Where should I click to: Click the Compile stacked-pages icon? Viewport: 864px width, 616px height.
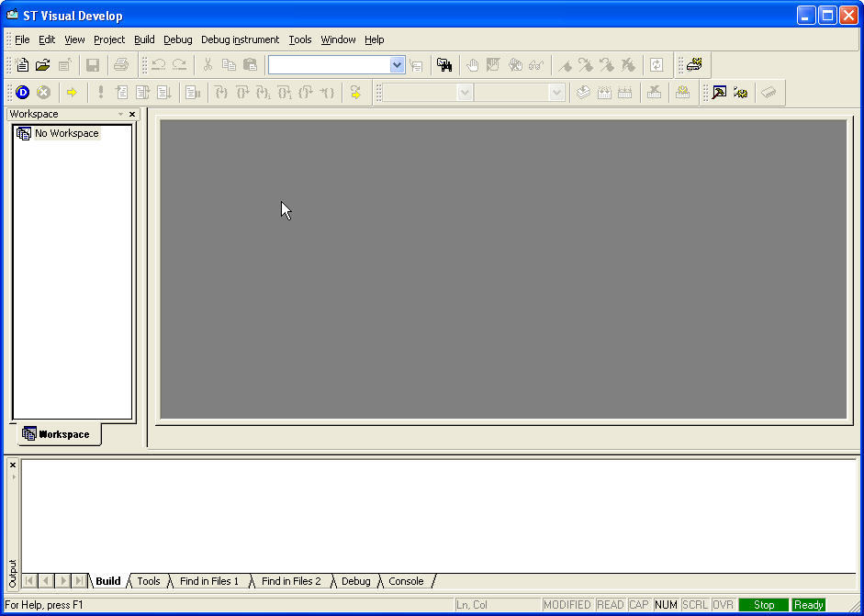[x=583, y=93]
